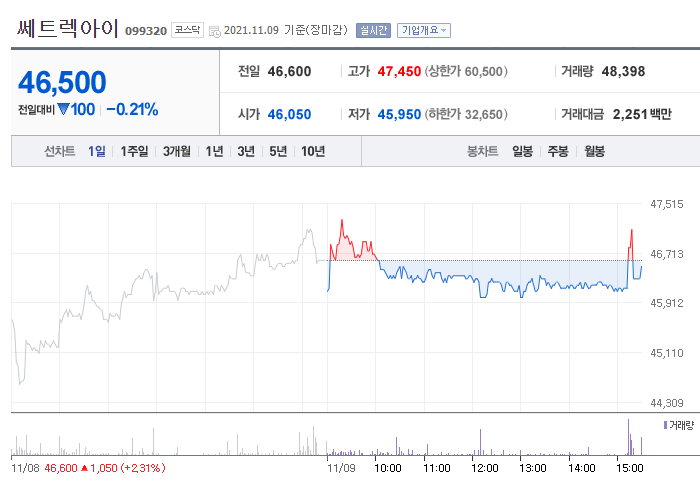Click the 11/09 date label on time axis
This screenshot has width=700, height=483.
click(x=341, y=468)
